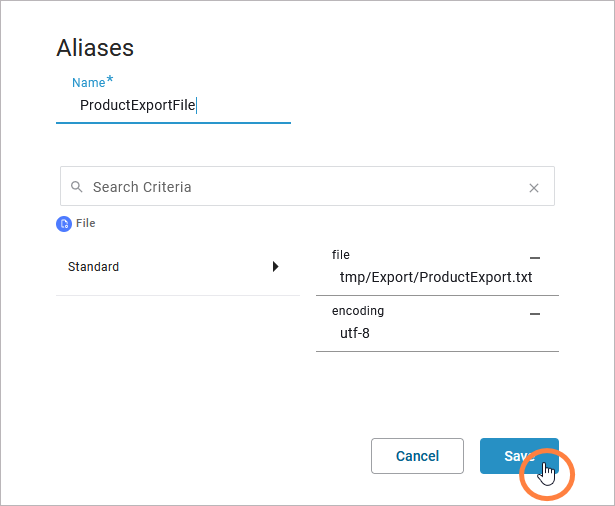The width and height of the screenshot is (615, 506).
Task: Click the required asterisk beside Name
Action: coord(110,81)
